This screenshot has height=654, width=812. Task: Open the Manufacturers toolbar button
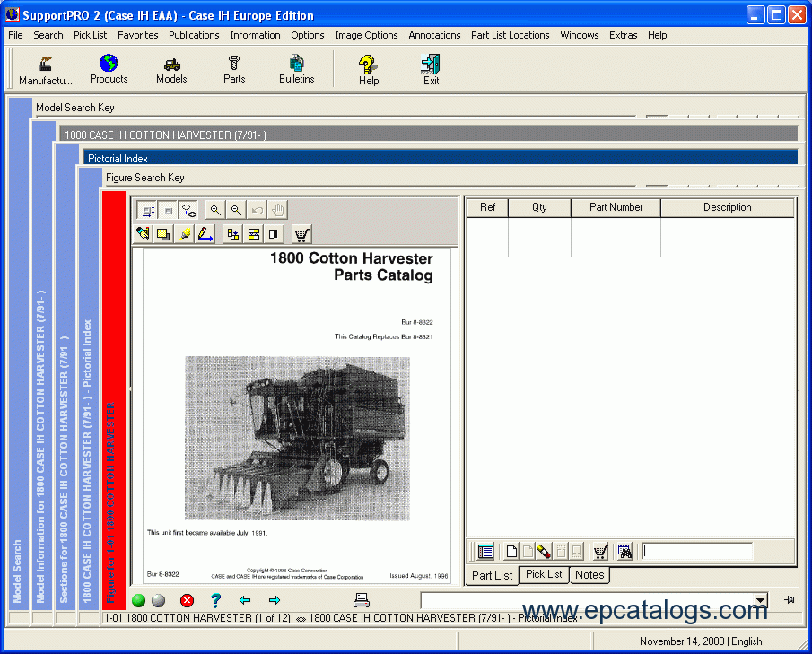(46, 70)
